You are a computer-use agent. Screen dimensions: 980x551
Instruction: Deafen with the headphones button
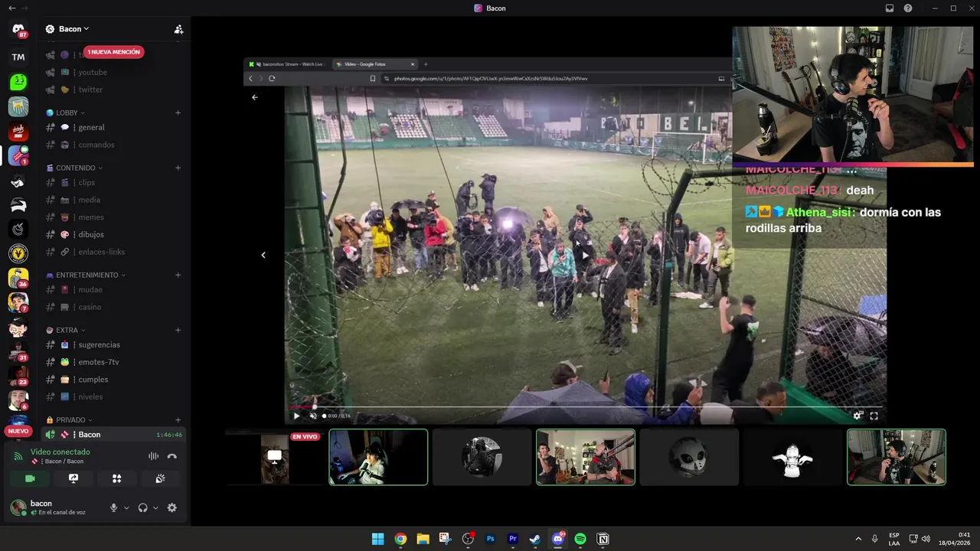coord(142,507)
